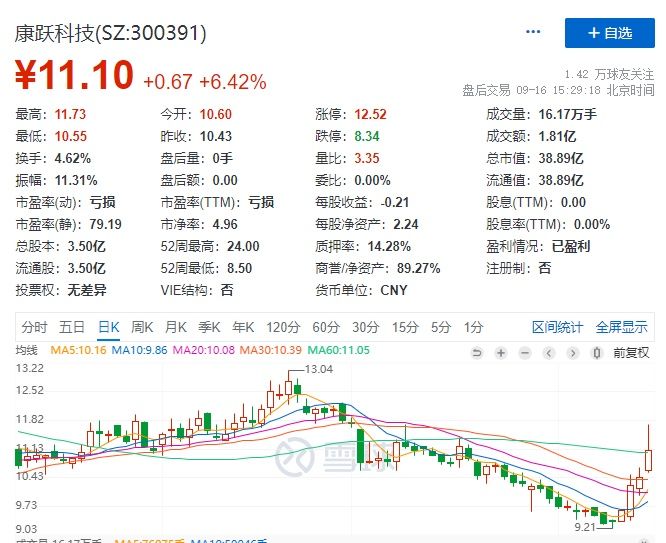
Task: Add stock with the 自选 button
Action: click(610, 33)
